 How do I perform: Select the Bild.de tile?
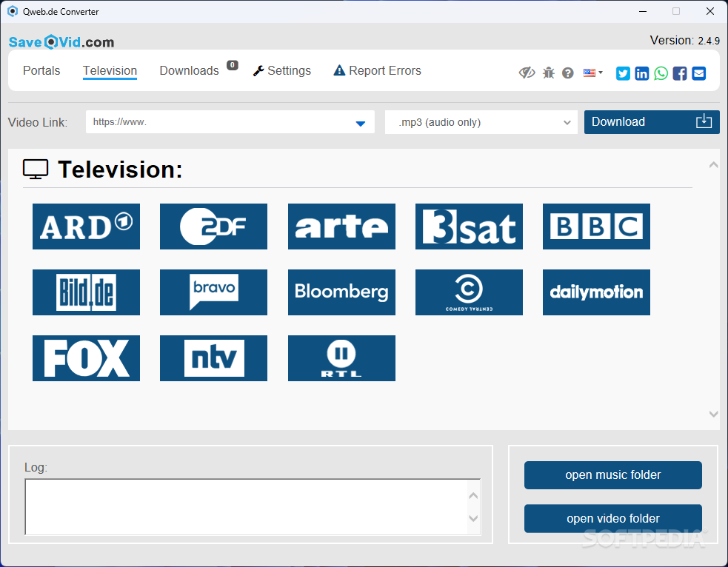click(x=86, y=292)
